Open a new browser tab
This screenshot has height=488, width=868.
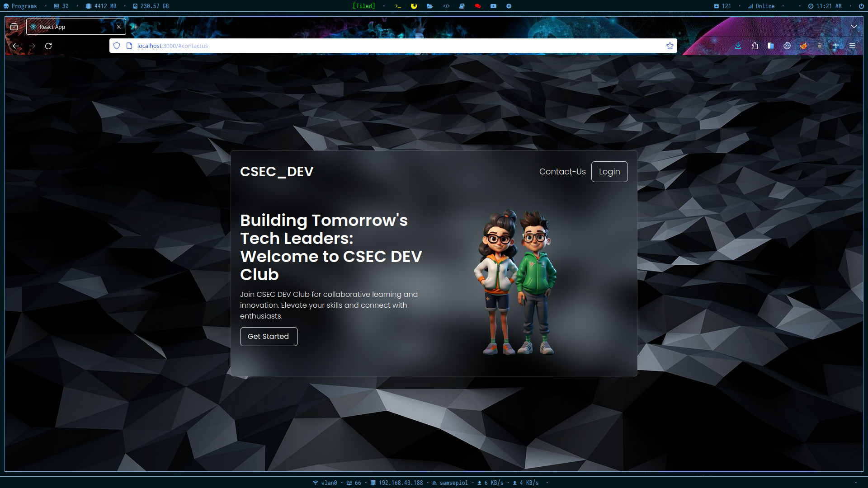click(x=135, y=27)
